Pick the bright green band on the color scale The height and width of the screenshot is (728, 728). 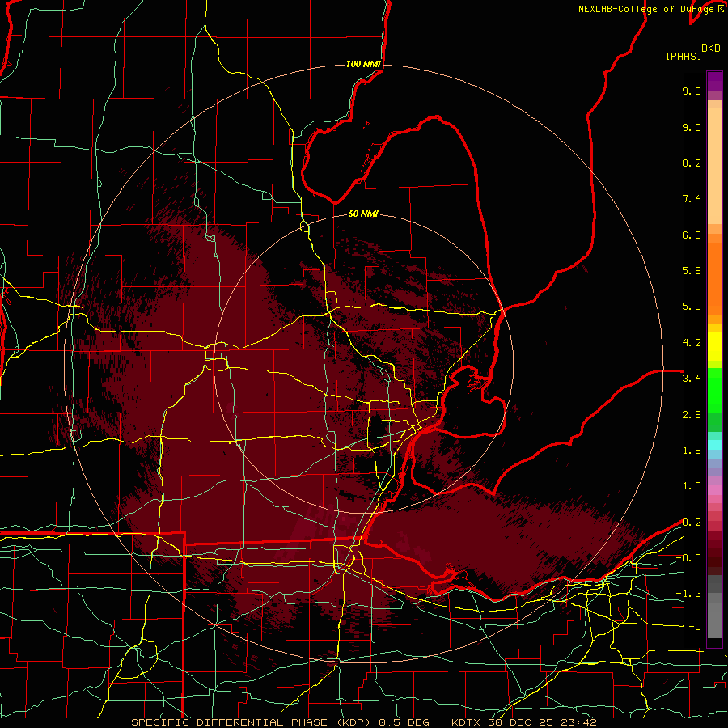pyautogui.click(x=714, y=390)
